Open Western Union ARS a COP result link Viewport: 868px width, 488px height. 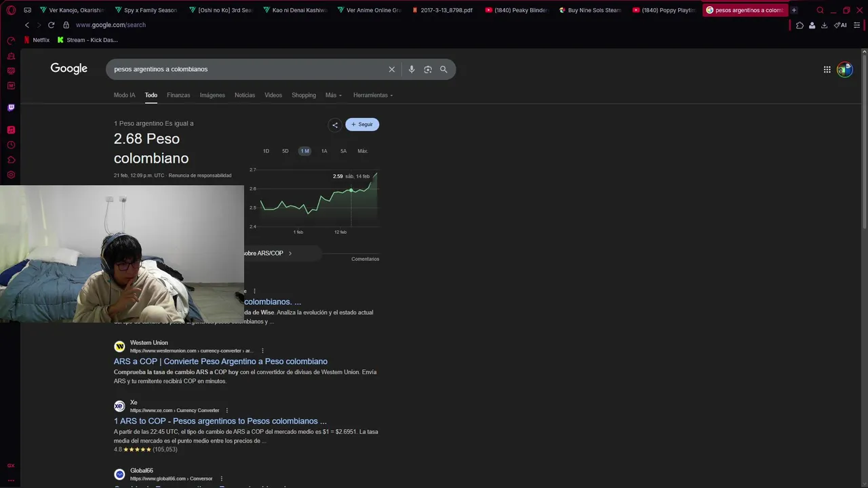[220, 361]
